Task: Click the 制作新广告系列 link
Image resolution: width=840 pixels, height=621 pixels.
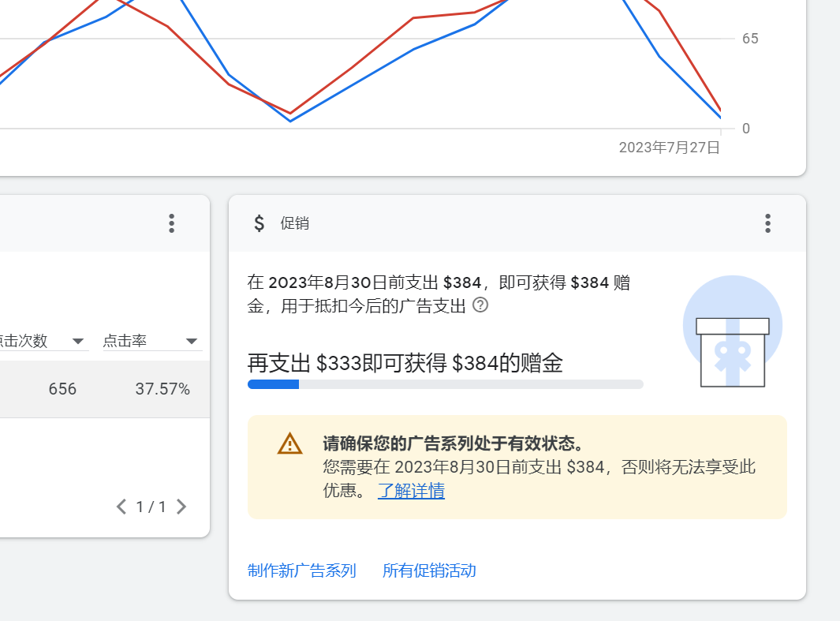Action: coord(301,570)
